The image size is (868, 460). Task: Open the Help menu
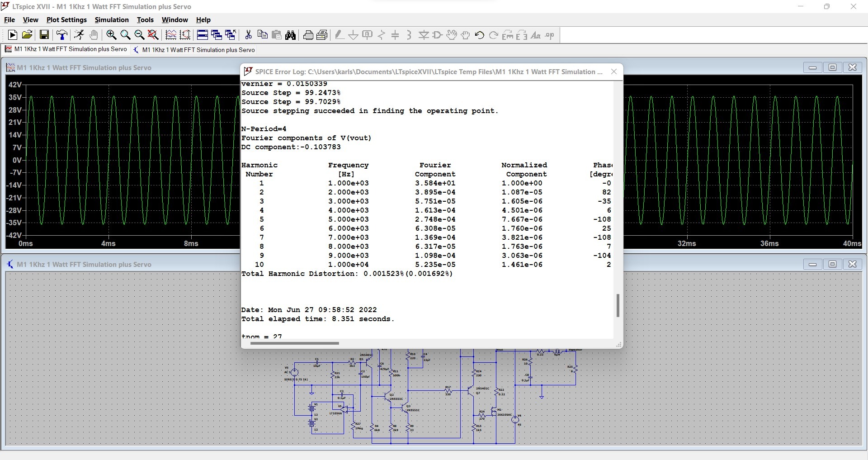click(x=203, y=20)
